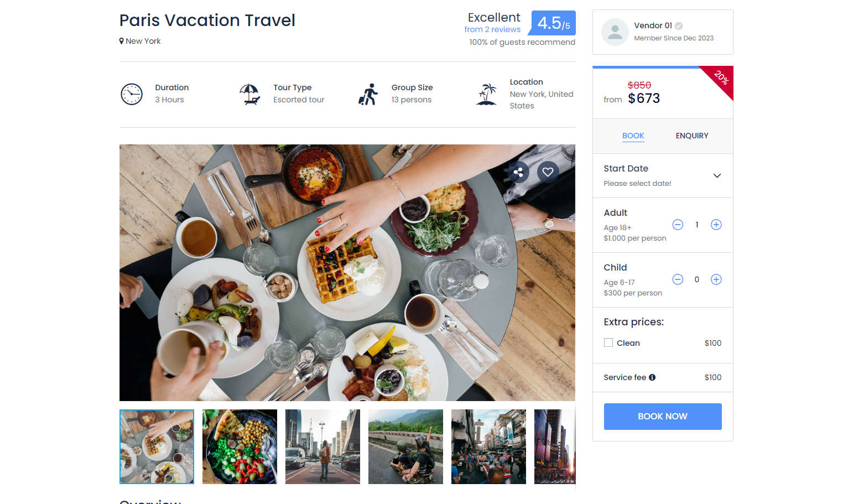
Task: Click the Service fee info icon
Action: pyautogui.click(x=652, y=377)
